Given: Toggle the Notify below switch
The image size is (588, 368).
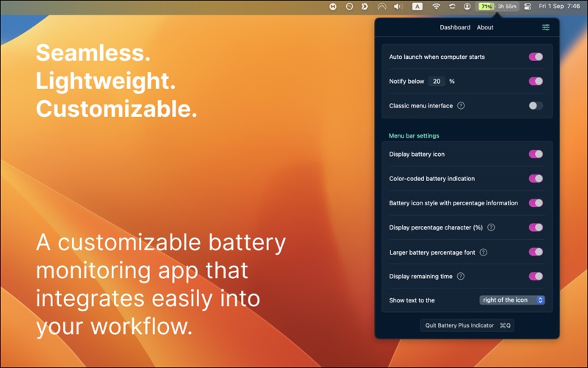Looking at the screenshot, I should click(x=536, y=81).
